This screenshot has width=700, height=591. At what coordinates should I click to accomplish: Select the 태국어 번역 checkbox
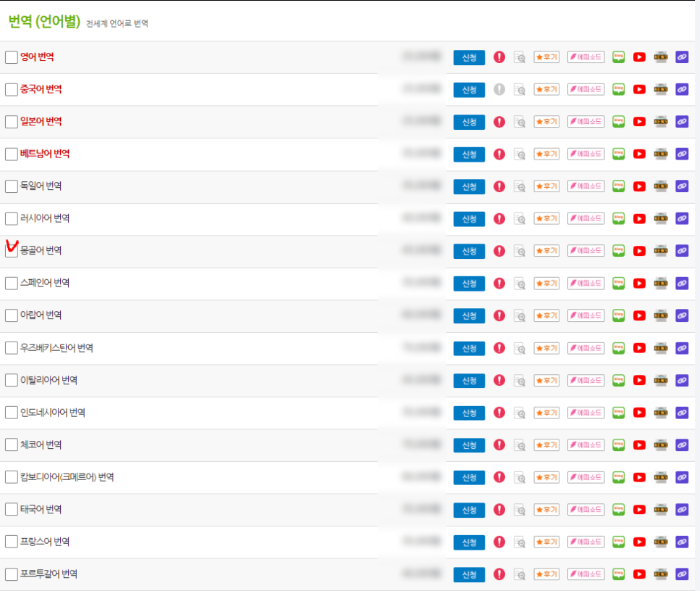[x=12, y=509]
